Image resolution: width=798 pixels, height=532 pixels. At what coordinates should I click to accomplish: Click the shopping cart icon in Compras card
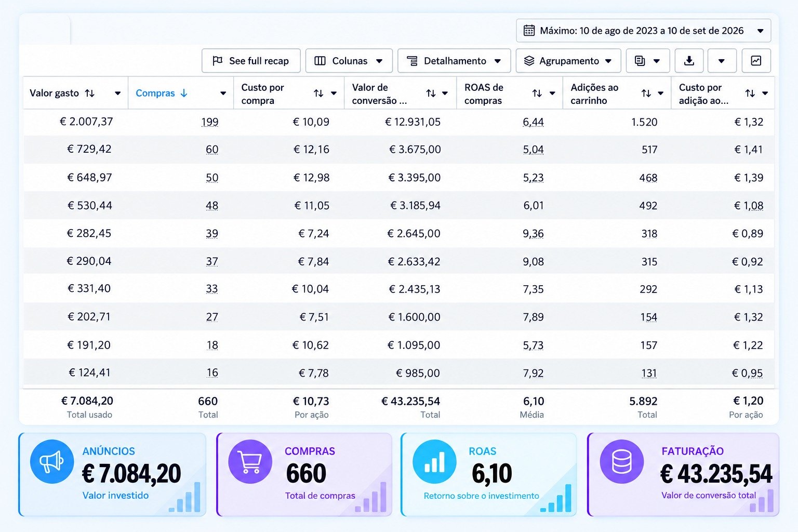[x=250, y=461]
